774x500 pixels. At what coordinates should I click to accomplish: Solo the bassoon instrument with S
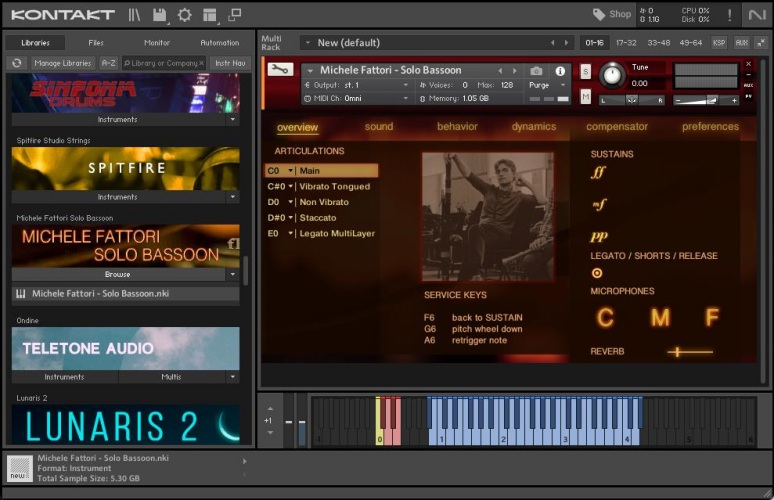point(585,72)
